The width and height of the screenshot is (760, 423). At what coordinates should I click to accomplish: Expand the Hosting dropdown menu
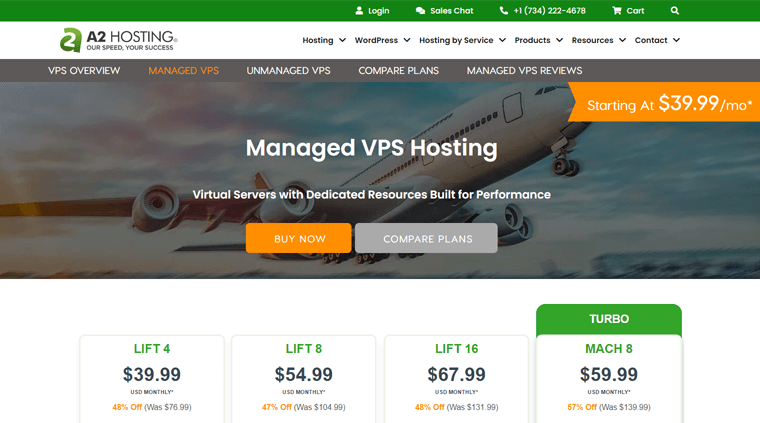(x=324, y=40)
